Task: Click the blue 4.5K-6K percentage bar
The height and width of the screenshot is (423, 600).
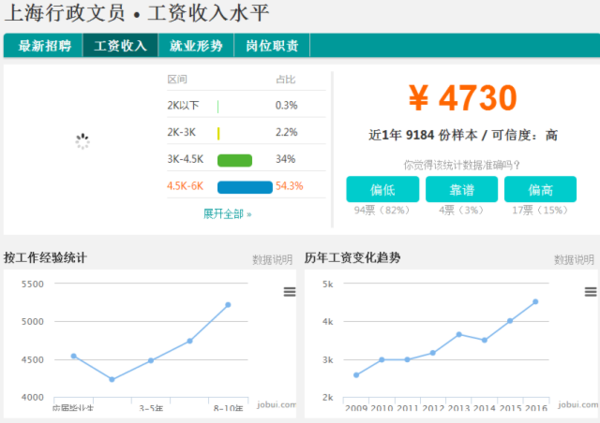Action: pyautogui.click(x=245, y=187)
